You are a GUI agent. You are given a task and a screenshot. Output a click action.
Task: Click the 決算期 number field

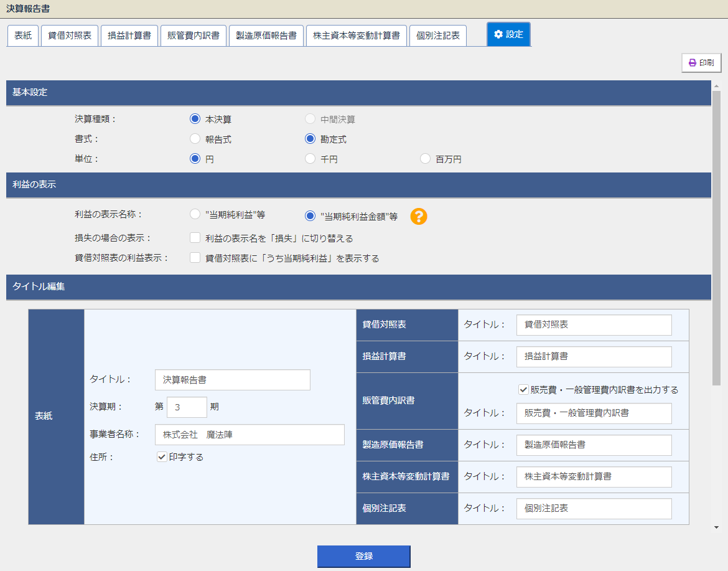tap(187, 407)
